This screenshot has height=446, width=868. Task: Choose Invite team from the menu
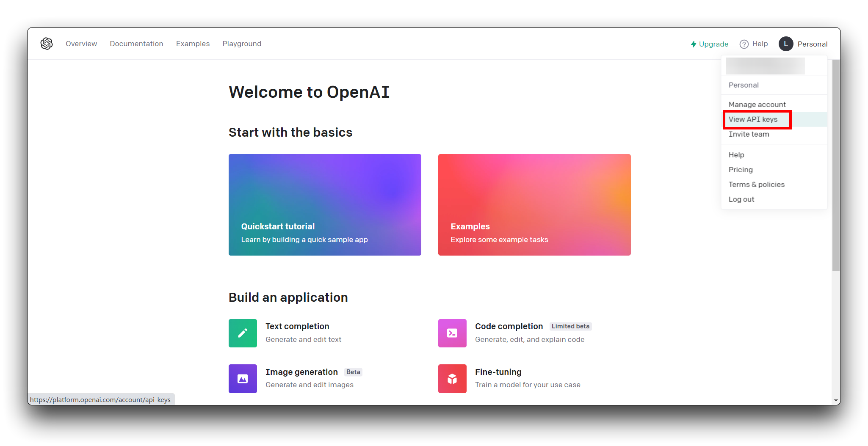pos(774,134)
